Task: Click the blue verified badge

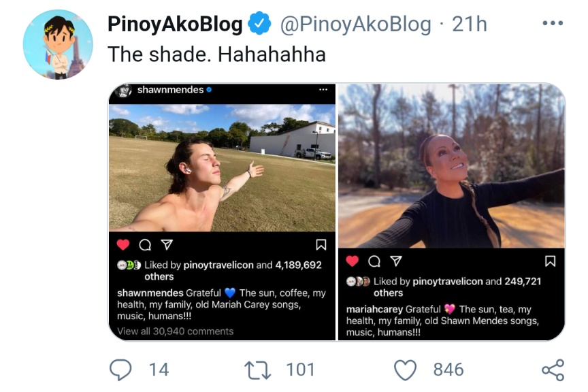Action: pyautogui.click(x=259, y=24)
